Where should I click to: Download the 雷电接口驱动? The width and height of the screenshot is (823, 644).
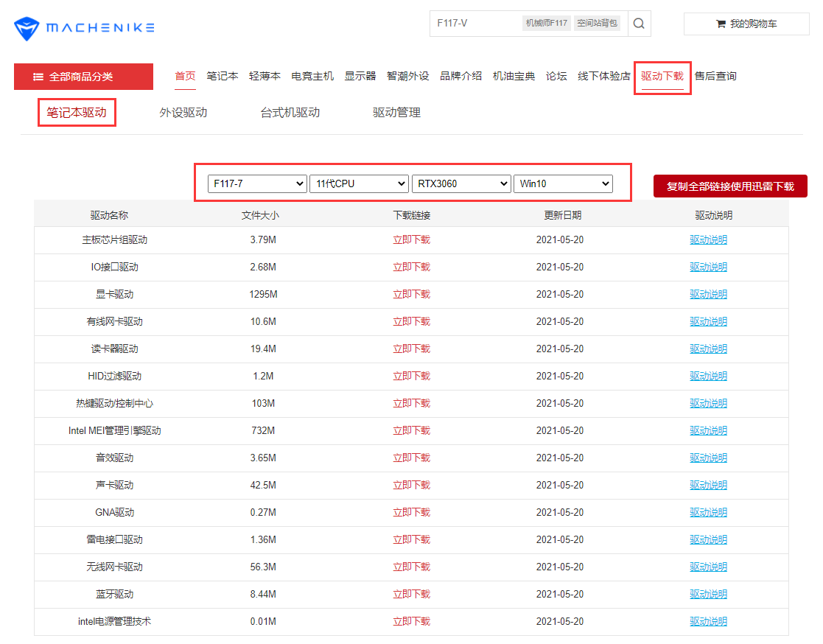tap(411, 540)
